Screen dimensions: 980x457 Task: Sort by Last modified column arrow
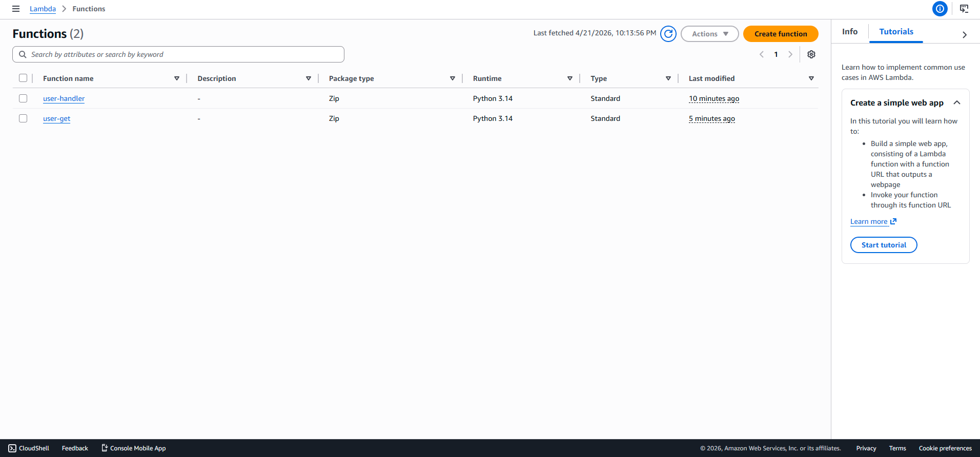[811, 78]
